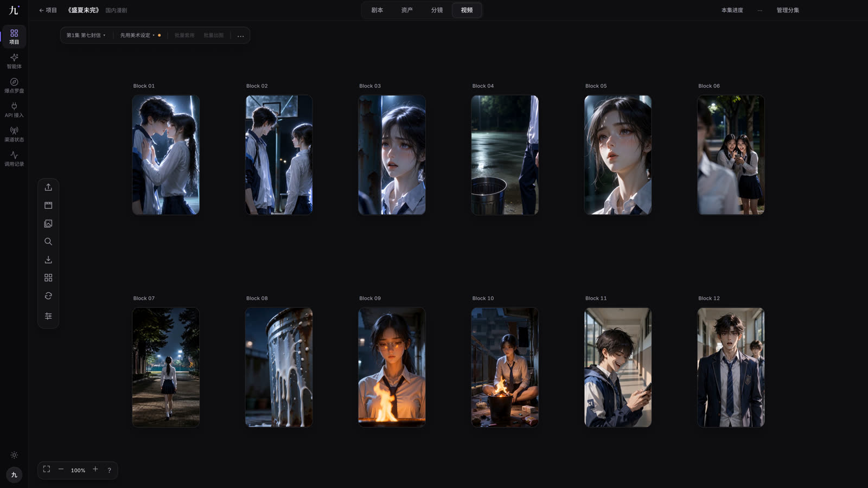Click the refresh sync icon in toolbar
The height and width of the screenshot is (488, 868).
(x=48, y=296)
